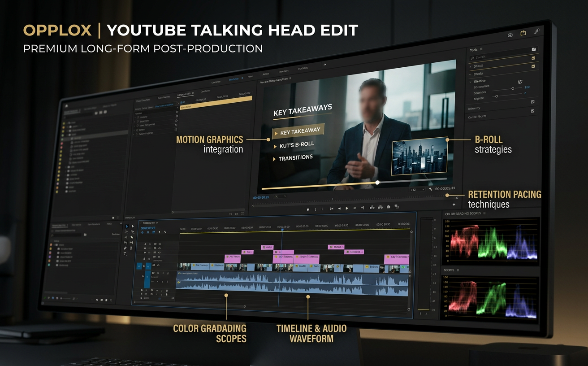Select the Type (T) tool
Image resolution: width=588 pixels, height=366 pixels.
[125, 254]
